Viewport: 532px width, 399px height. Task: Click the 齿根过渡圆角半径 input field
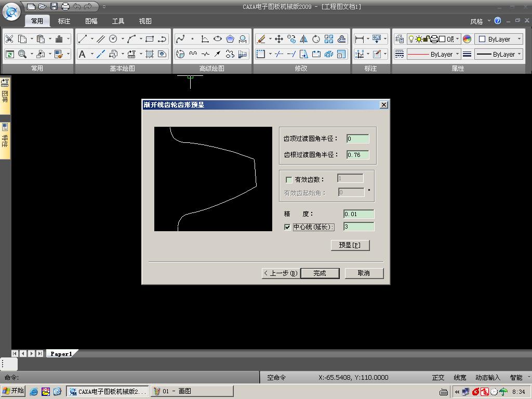(x=357, y=155)
